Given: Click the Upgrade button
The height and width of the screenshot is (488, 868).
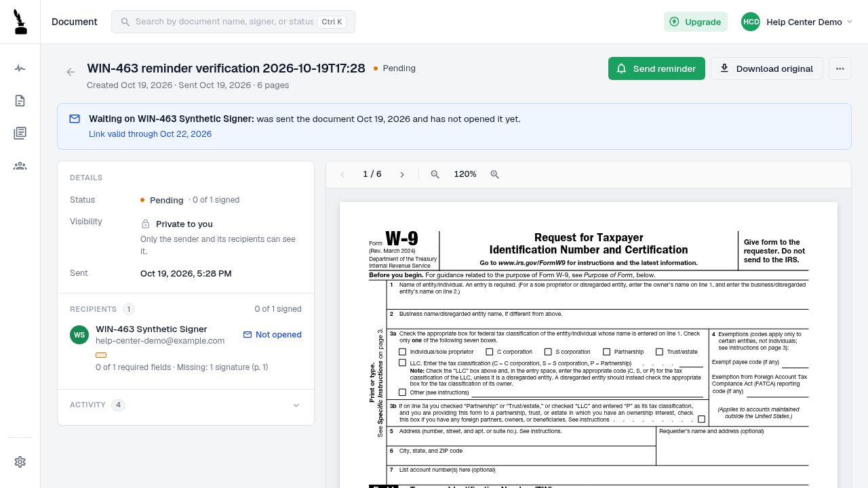Looking at the screenshot, I should [696, 22].
